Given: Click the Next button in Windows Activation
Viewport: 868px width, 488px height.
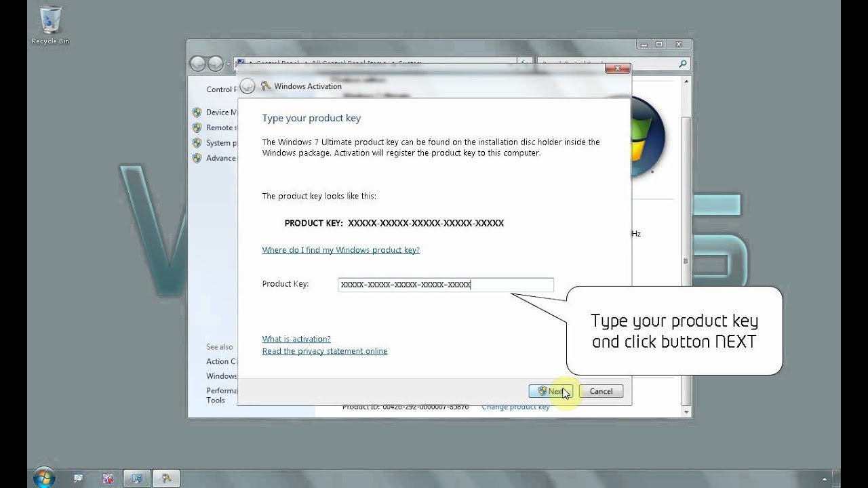Looking at the screenshot, I should coord(551,391).
